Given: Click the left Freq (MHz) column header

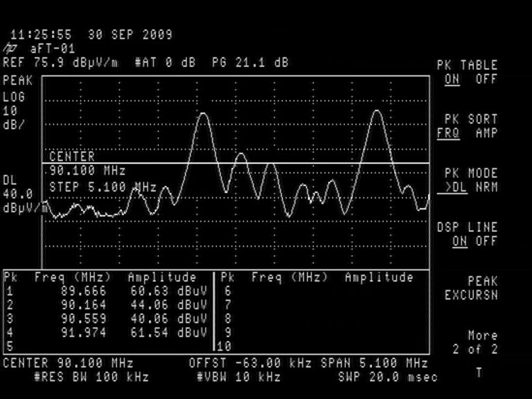Looking at the screenshot, I should tap(72, 277).
